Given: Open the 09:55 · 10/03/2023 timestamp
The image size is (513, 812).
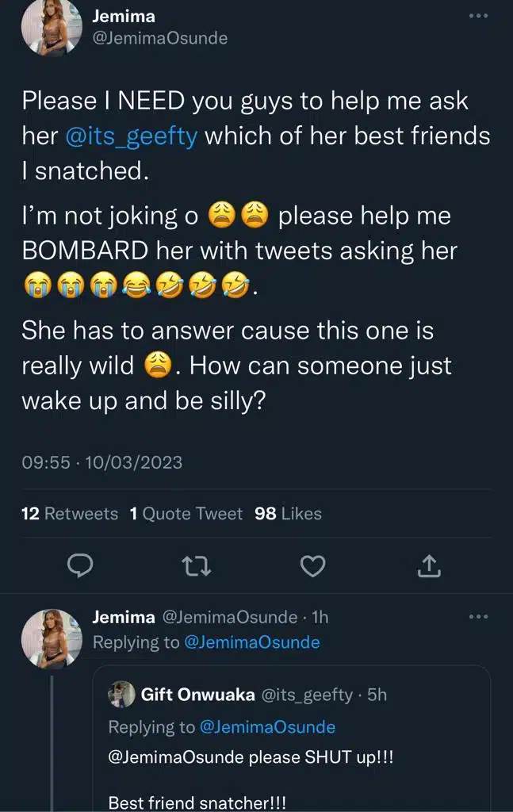Looking at the screenshot, I should [x=101, y=462].
